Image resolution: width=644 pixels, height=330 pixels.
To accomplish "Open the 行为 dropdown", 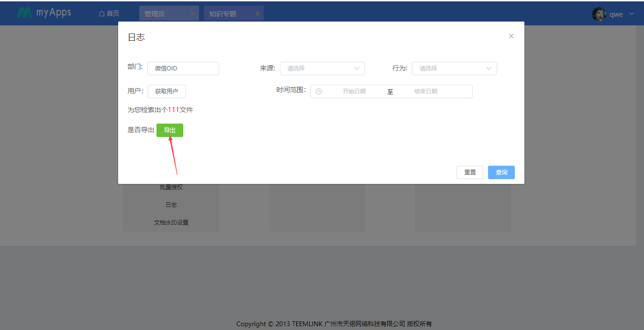I will [x=454, y=68].
